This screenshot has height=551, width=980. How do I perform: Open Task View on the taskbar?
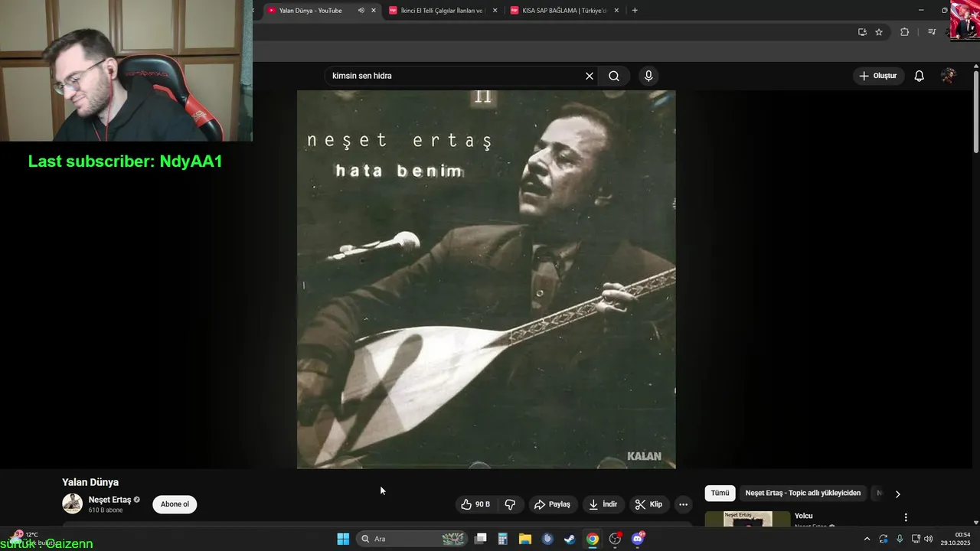point(481,539)
